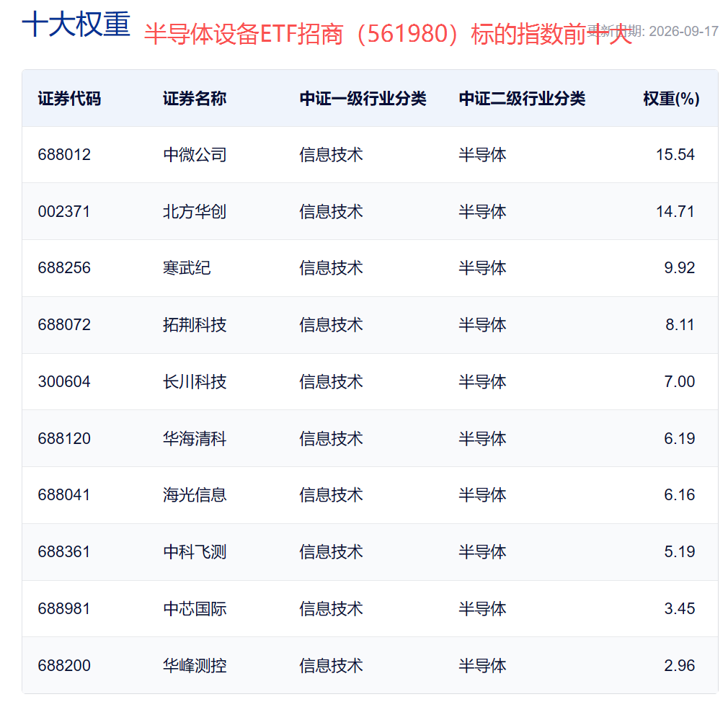This screenshot has width=728, height=702.
Task: Click stock name 中科飞测
Action: coord(195,551)
